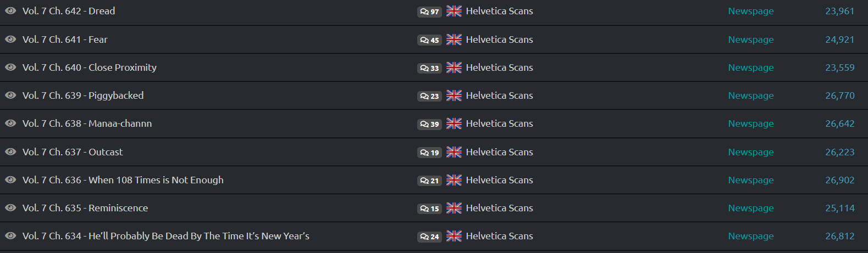
Task: Toggle eye icon beside Ch. 635 Reminiscence
Action: coord(10,208)
